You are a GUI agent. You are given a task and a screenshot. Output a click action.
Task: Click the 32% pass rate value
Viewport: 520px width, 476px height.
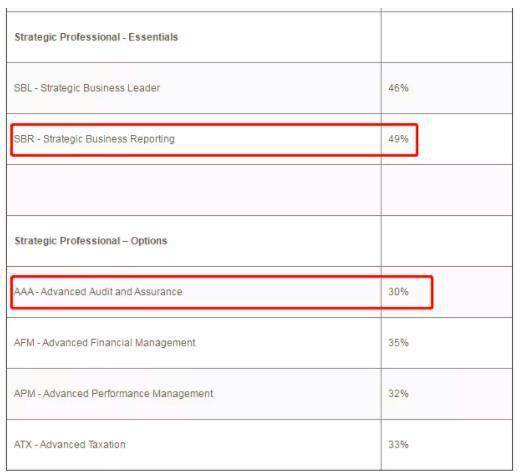click(x=398, y=394)
